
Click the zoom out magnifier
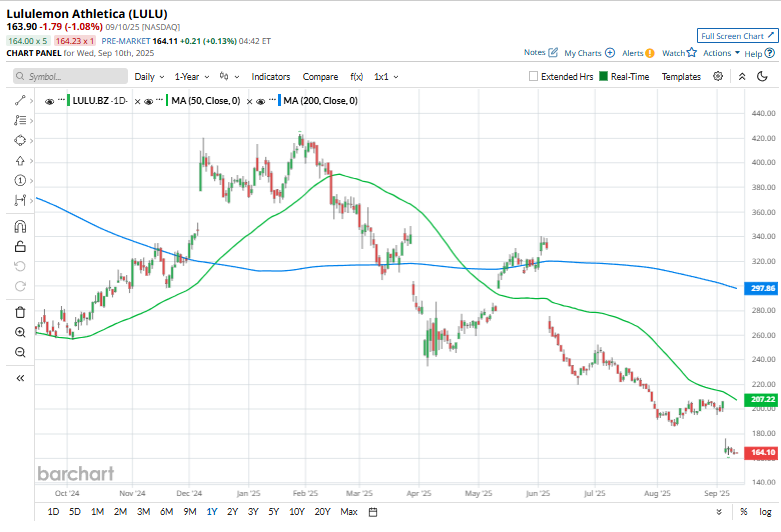20,352
